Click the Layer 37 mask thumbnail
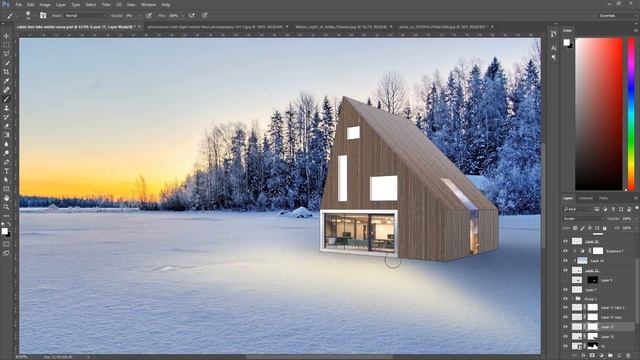The image size is (640, 360). coord(592,327)
